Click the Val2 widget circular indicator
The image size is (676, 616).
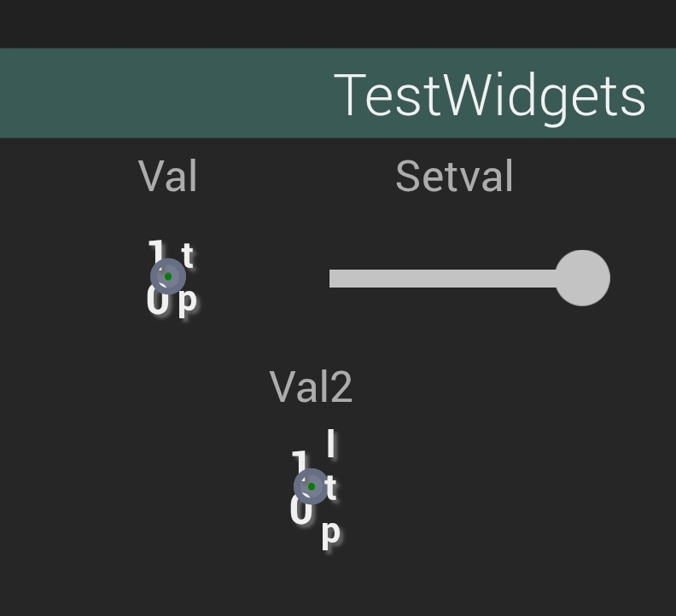(312, 486)
